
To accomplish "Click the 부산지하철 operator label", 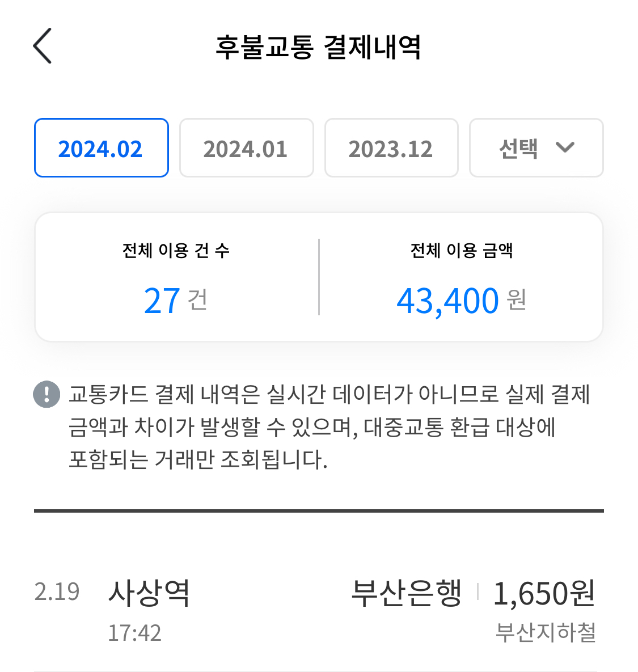I will tap(546, 633).
